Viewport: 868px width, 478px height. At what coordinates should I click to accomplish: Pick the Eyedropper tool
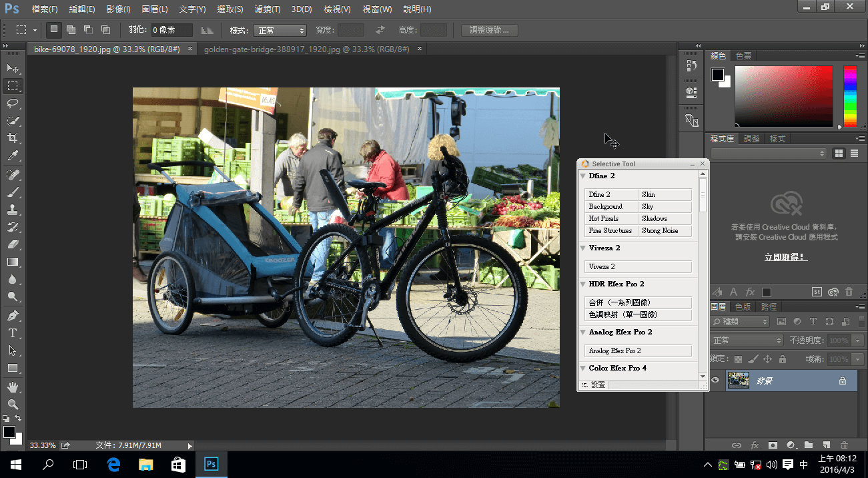pos(13,156)
